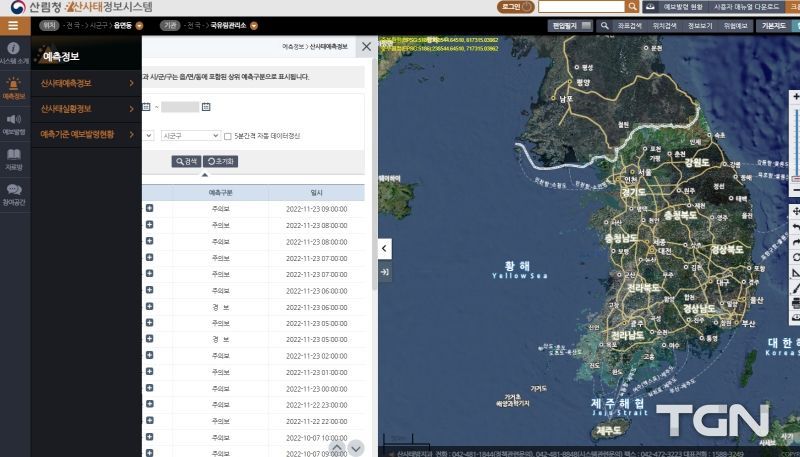Focus the end date input field
This screenshot has height=457, width=800.
180,107
